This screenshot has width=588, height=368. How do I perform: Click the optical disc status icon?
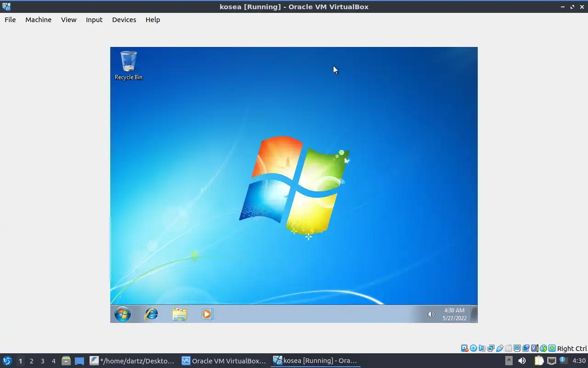(473, 348)
